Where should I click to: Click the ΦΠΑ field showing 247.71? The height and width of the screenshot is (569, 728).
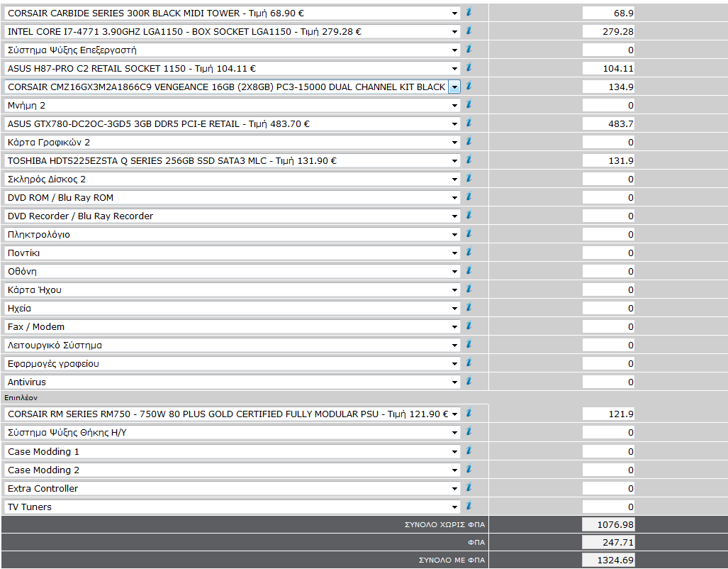click(608, 542)
